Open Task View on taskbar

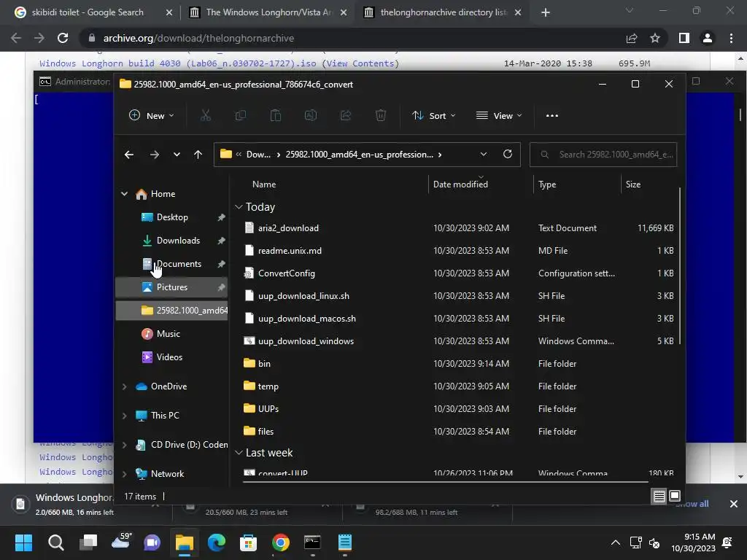88,542
